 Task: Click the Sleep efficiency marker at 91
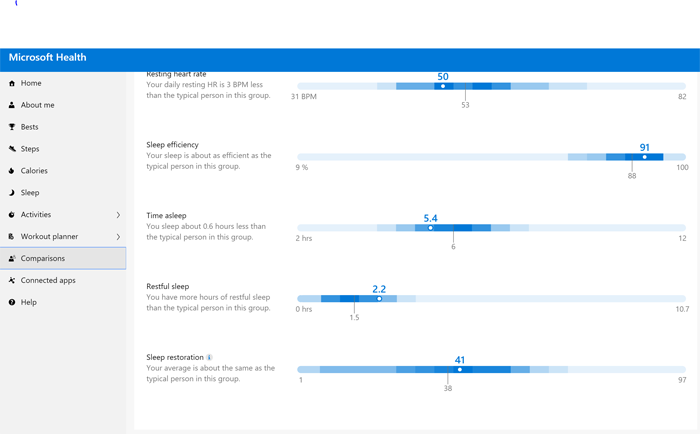coord(645,157)
